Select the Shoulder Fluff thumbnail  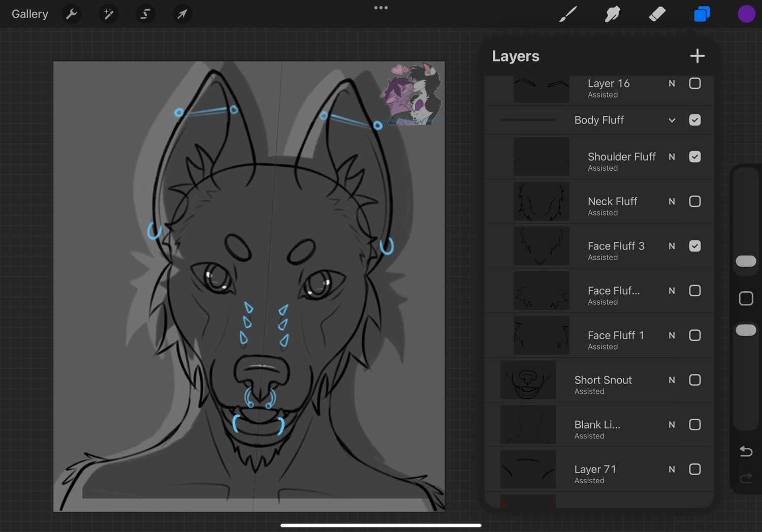click(x=542, y=157)
